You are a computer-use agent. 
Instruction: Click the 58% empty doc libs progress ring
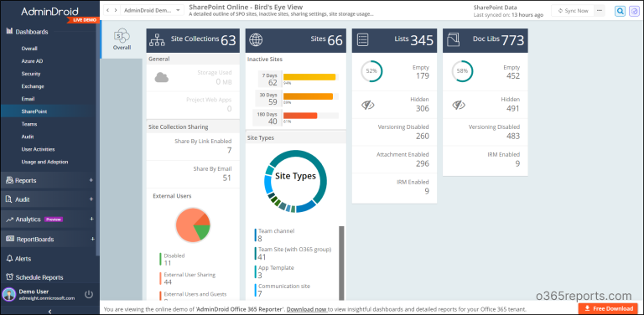coord(462,71)
